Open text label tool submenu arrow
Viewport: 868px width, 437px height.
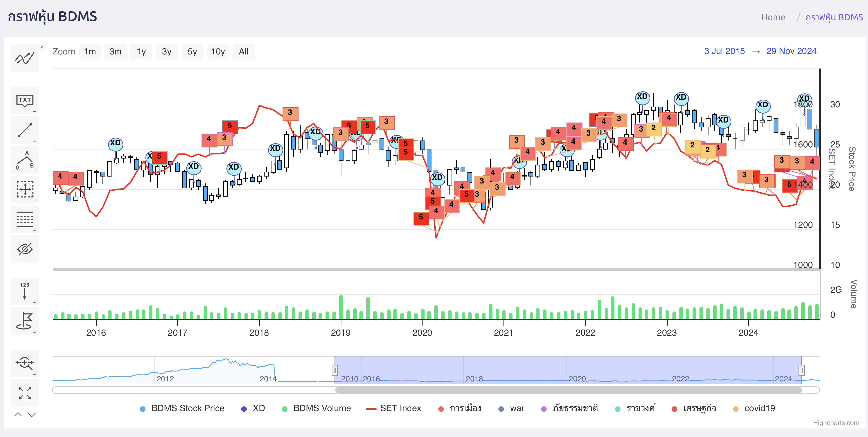[x=35, y=111]
